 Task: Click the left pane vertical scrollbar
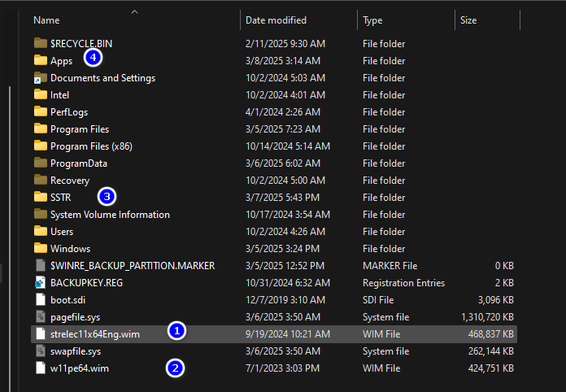click(x=10, y=238)
